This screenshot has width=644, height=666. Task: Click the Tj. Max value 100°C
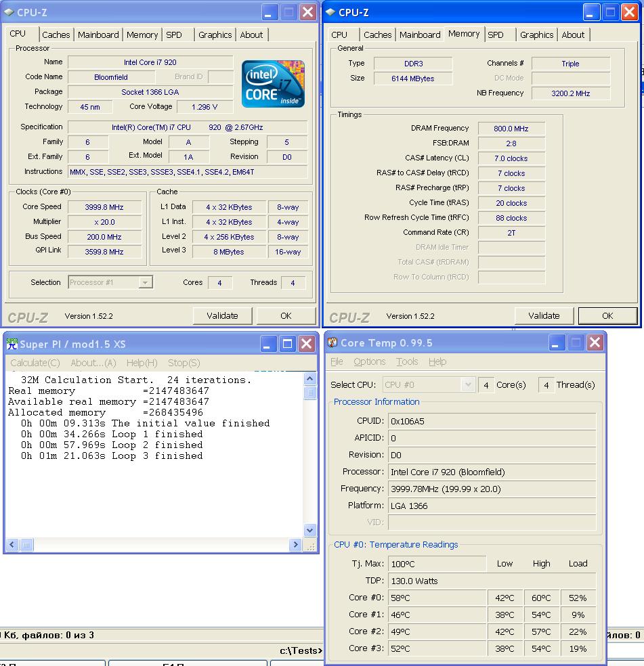coord(437,564)
